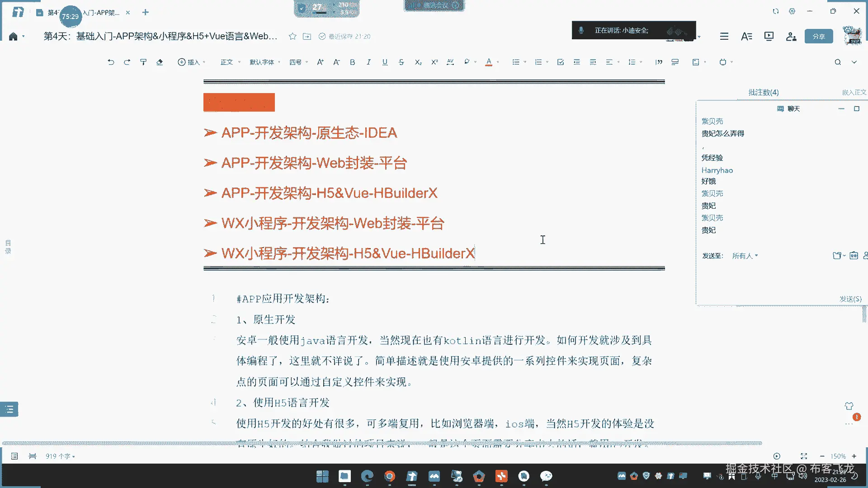Screen dimensions: 868x488
Task: Click the 分享 share button
Action: coord(818,36)
